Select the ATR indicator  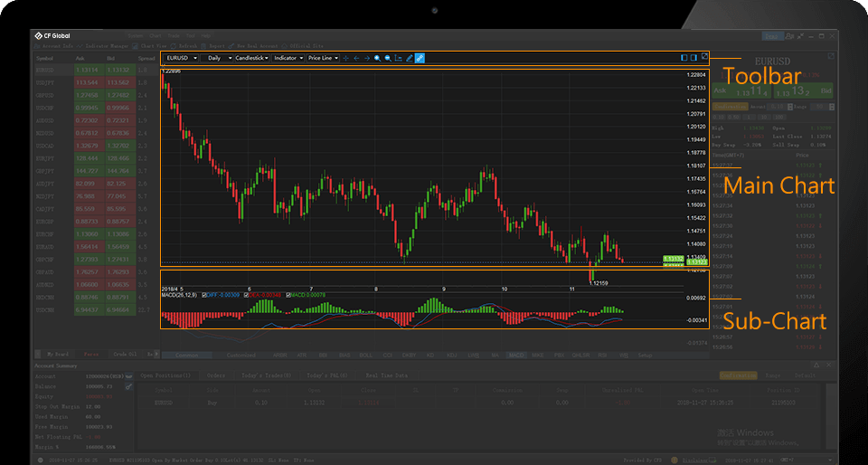click(x=302, y=356)
